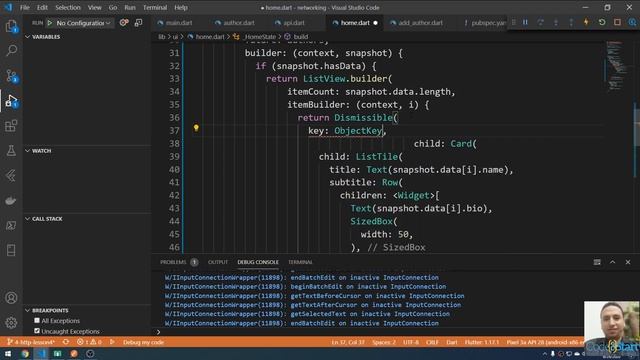Screen dimensions: 640x360
Task: Click the Step Over debug button
Action: point(541,22)
